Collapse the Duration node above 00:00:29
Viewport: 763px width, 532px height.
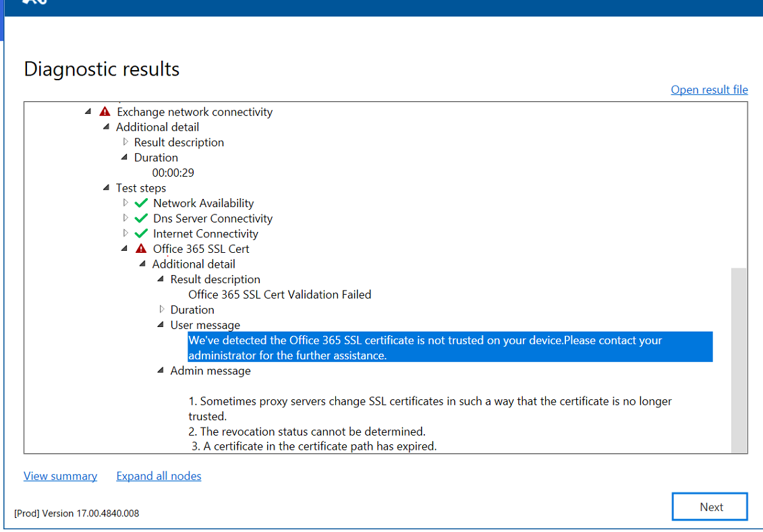124,157
